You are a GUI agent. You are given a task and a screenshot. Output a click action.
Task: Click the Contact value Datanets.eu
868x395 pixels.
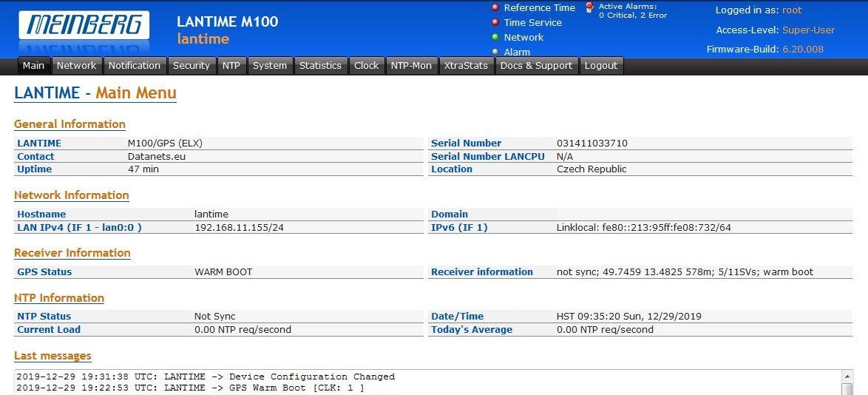pyautogui.click(x=157, y=157)
